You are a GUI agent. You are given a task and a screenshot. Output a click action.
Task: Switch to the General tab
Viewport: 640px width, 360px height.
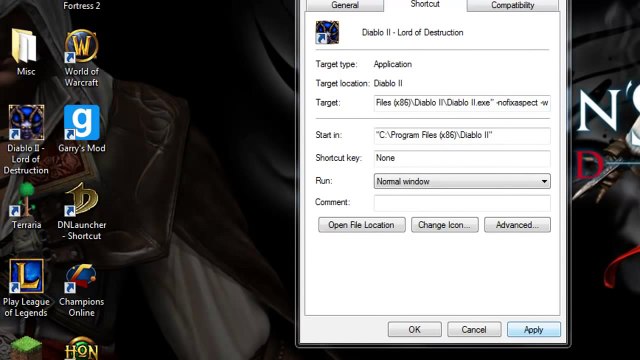click(345, 5)
